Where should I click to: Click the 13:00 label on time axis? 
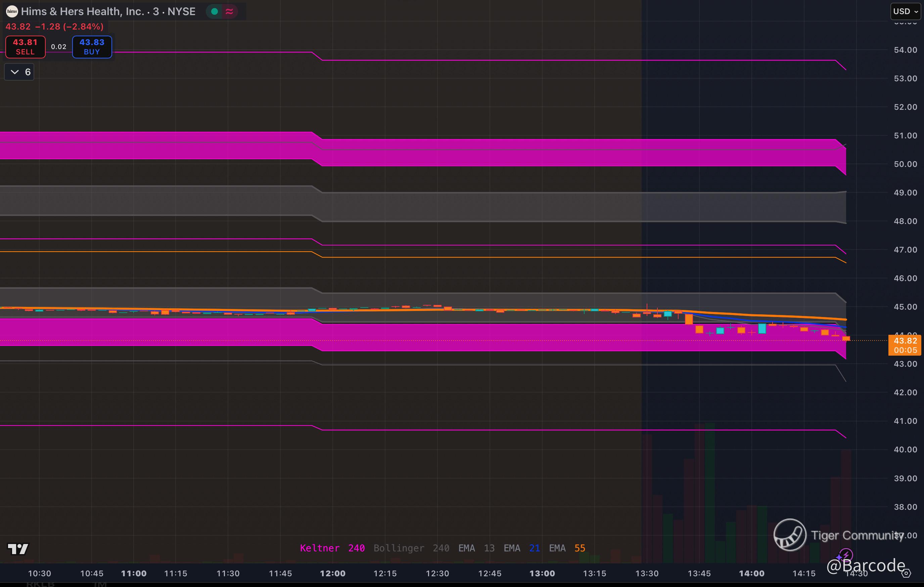pos(542,574)
